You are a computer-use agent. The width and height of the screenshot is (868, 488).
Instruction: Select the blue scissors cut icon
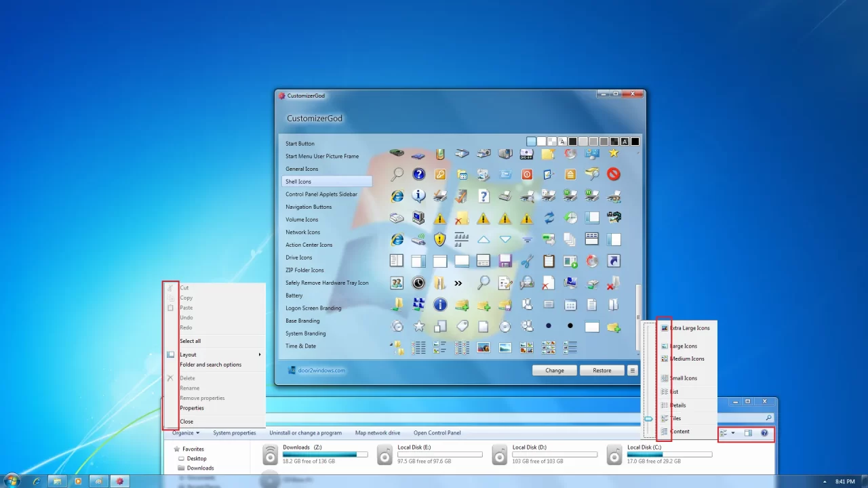(x=527, y=261)
